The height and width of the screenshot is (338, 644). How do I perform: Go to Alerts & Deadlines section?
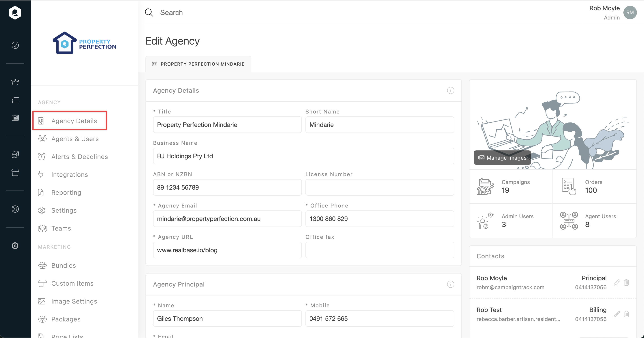(x=79, y=157)
